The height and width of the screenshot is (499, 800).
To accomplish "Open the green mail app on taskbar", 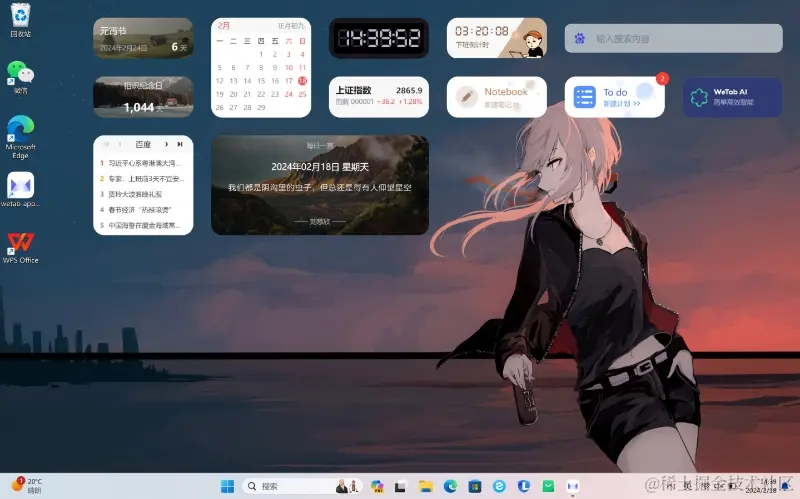I will (548, 486).
